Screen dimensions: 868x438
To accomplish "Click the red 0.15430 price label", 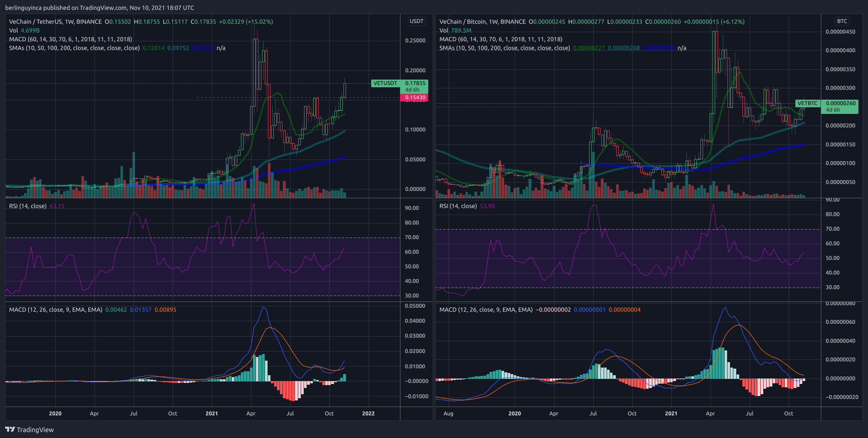I will [414, 97].
